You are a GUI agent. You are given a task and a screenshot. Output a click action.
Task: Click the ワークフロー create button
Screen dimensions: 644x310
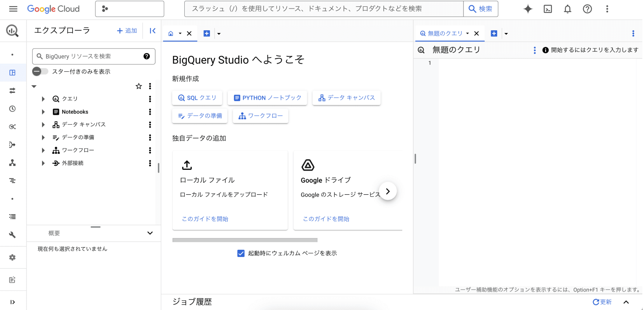coord(261,116)
